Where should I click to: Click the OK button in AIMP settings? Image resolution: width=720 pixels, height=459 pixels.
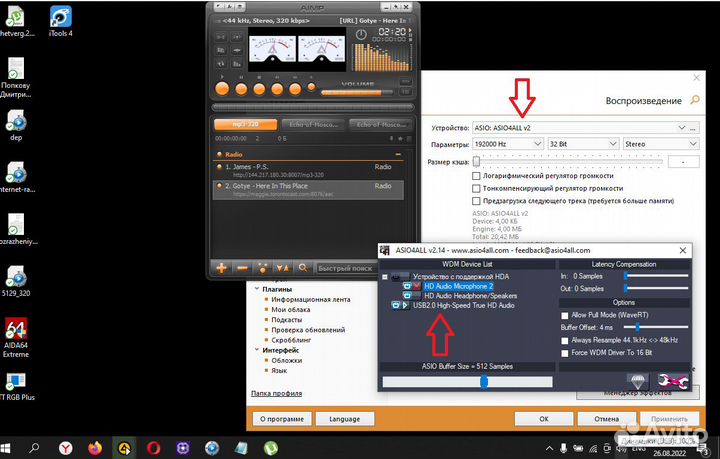point(544,419)
